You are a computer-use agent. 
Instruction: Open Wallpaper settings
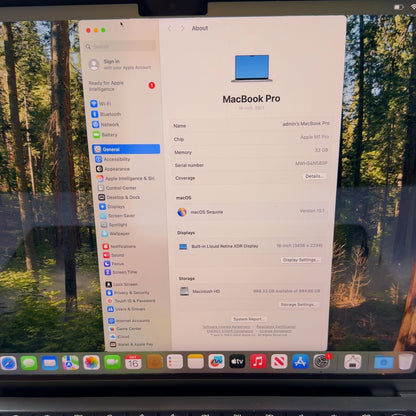click(116, 234)
